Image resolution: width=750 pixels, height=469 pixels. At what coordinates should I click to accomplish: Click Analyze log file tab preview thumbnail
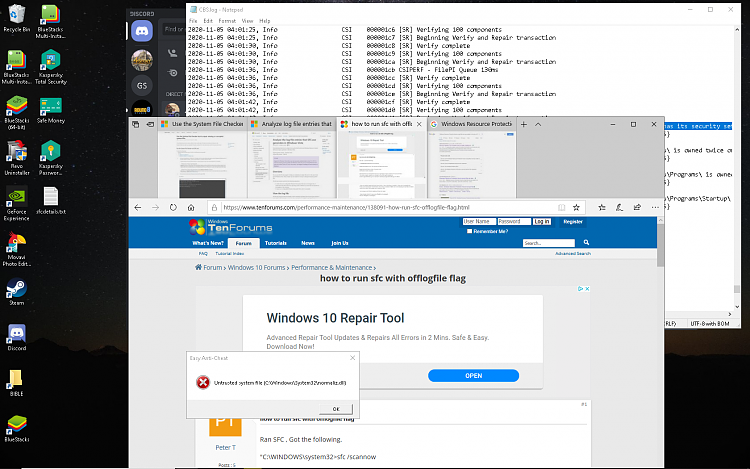pos(292,164)
